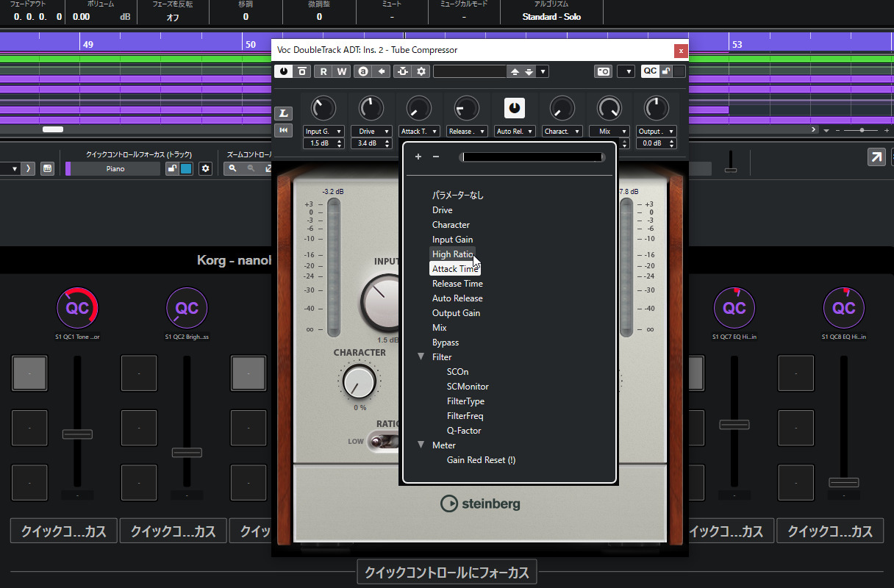Image resolution: width=894 pixels, height=588 pixels.
Task: Click the クイックコントロールにフォーカス button
Action: click(x=446, y=571)
